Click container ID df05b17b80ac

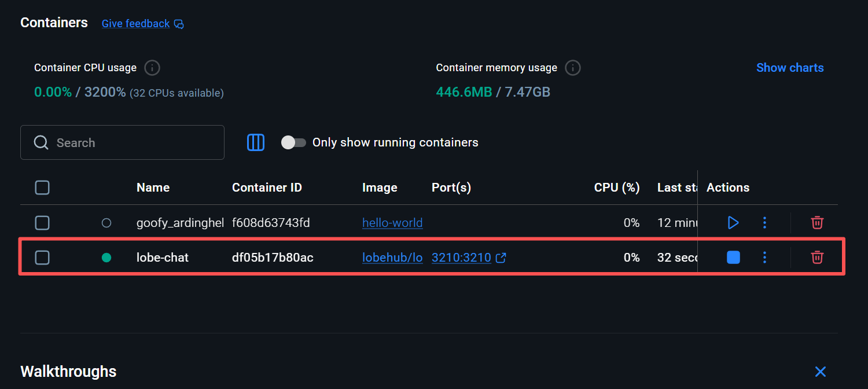coord(273,258)
